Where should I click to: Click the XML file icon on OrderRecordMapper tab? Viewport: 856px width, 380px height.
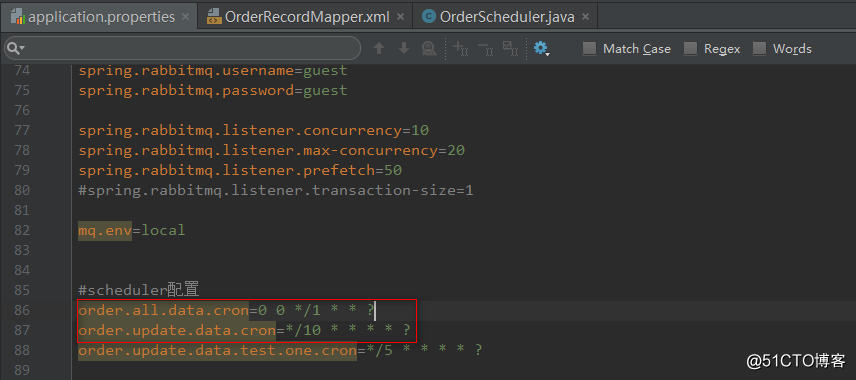click(x=214, y=17)
